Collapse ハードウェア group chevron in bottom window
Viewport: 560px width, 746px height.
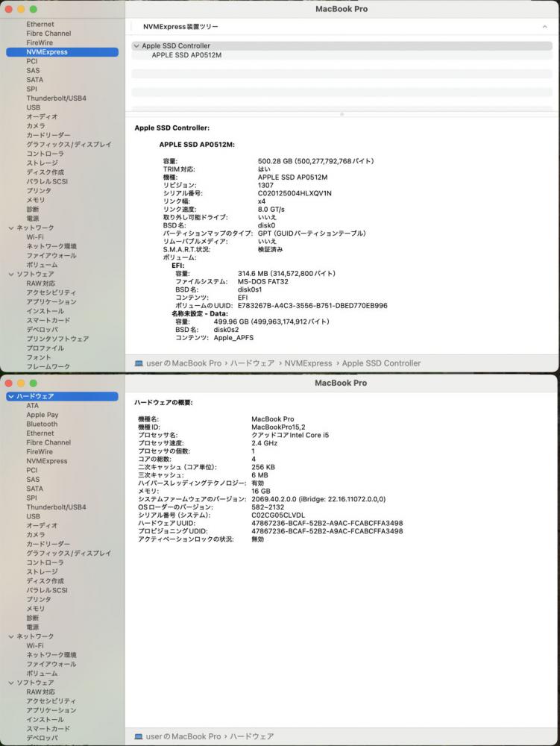(11, 396)
